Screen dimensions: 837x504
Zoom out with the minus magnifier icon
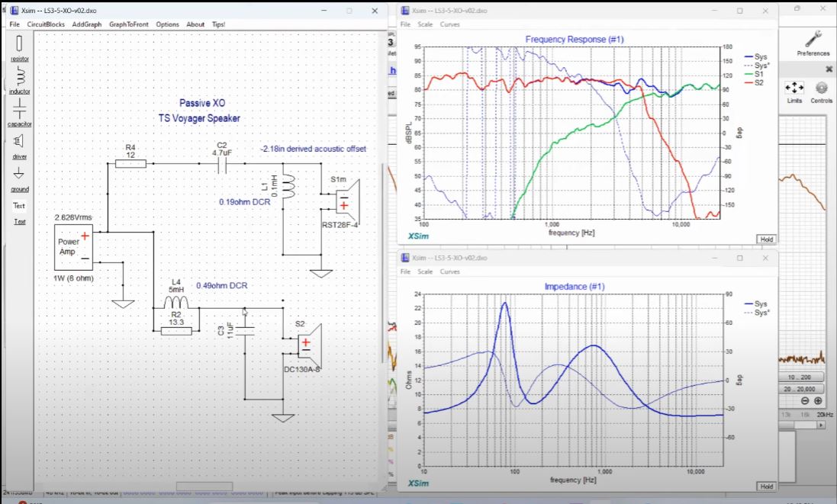click(x=805, y=400)
